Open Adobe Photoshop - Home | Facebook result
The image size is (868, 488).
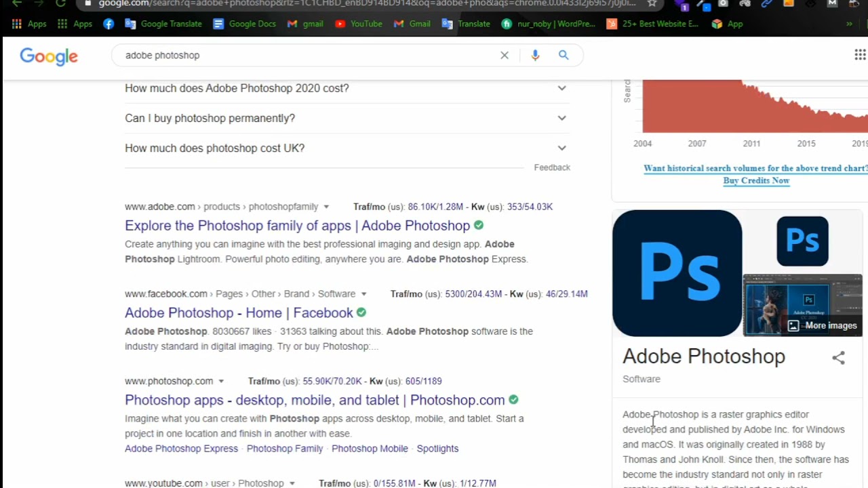click(239, 313)
